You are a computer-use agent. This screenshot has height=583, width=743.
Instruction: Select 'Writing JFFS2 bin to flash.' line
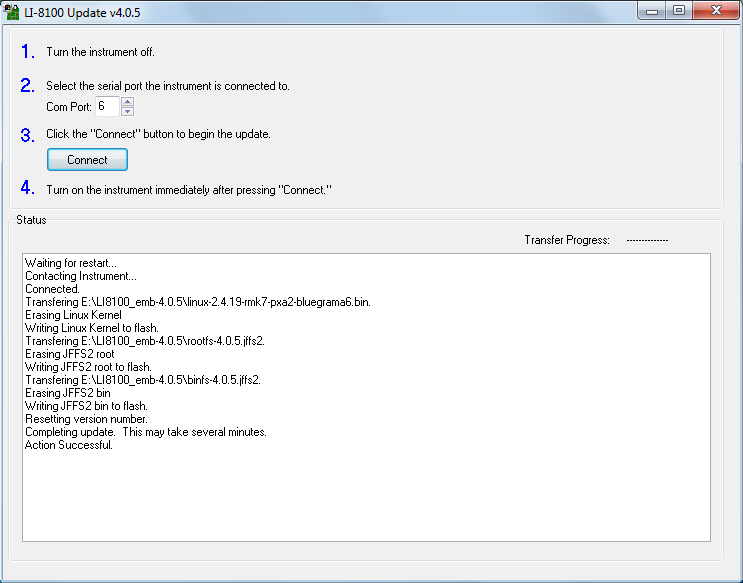(x=86, y=406)
